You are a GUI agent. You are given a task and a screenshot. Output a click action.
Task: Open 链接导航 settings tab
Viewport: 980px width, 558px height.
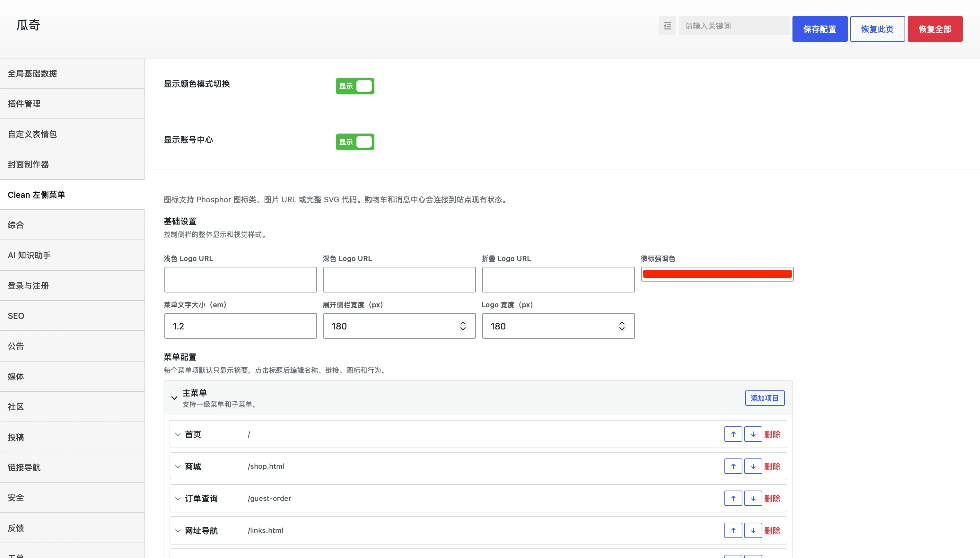(x=73, y=467)
